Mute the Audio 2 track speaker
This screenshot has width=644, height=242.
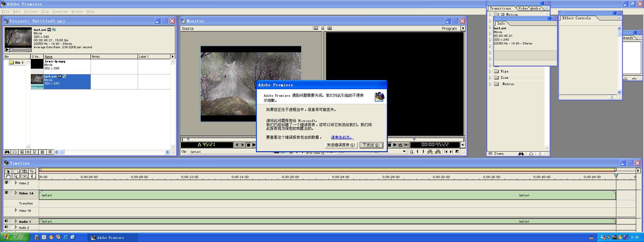(6, 227)
